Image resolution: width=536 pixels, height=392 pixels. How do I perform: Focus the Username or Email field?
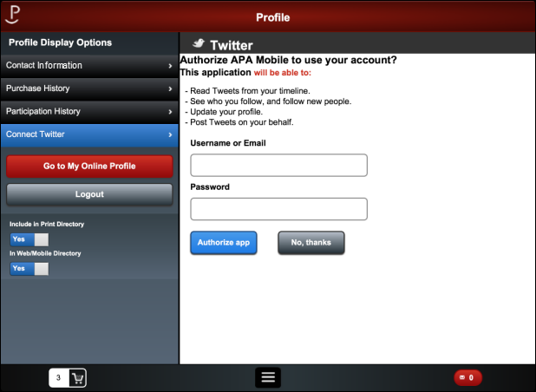click(x=279, y=165)
